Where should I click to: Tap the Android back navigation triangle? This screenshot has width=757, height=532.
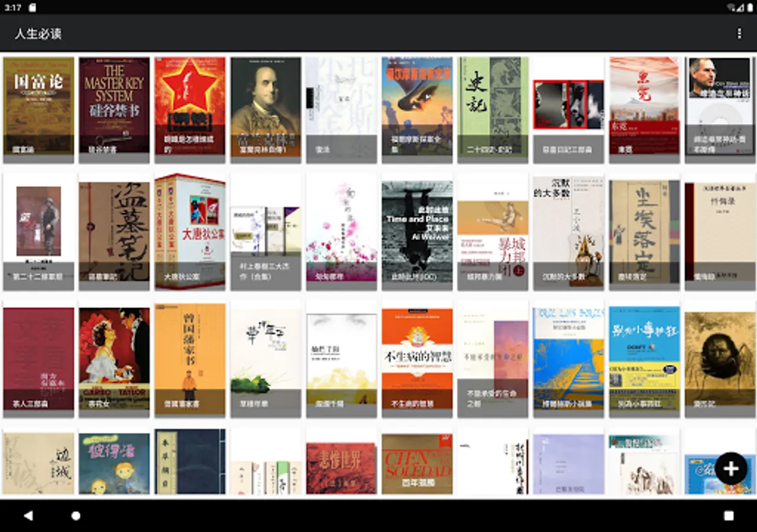[x=28, y=515]
